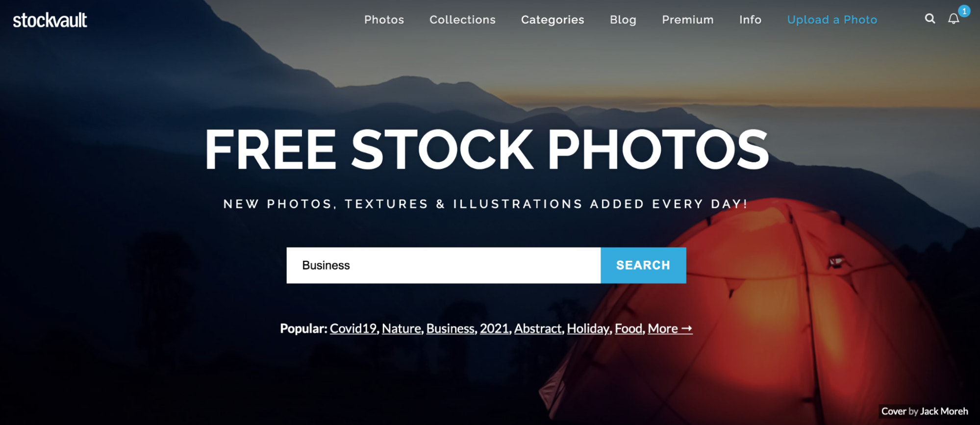980x425 pixels.
Task: Click the search magnifier icon
Action: tap(930, 19)
